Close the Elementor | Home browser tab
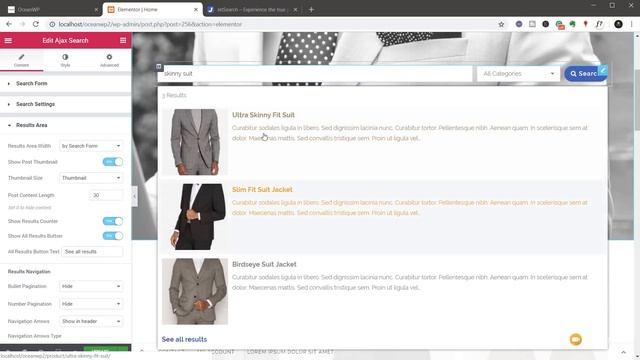This screenshot has height=360, width=640. [196, 9]
